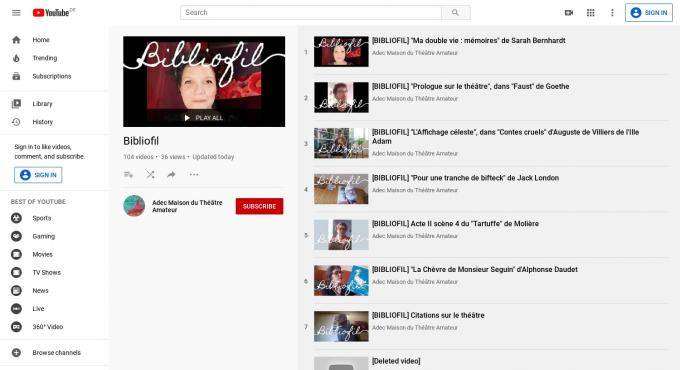
Task: Save playlist with the add-to-library icon
Action: point(128,174)
